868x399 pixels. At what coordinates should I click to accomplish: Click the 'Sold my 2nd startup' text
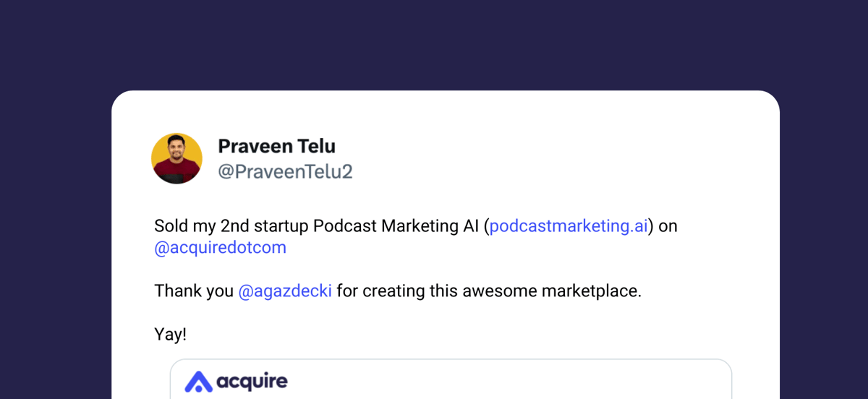point(231,226)
